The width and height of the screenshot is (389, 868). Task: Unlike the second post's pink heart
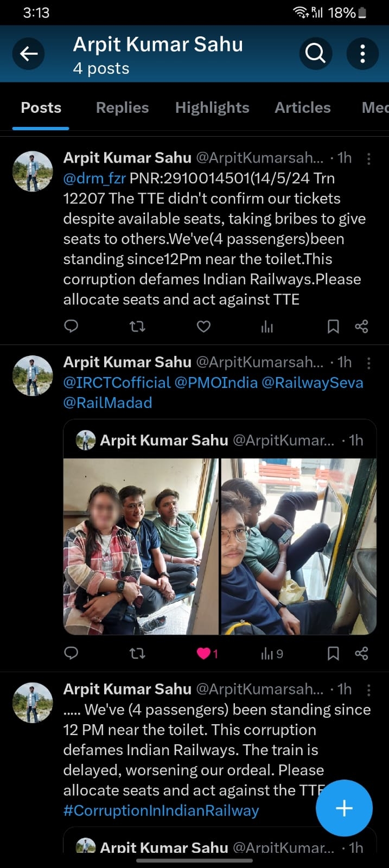[204, 653]
